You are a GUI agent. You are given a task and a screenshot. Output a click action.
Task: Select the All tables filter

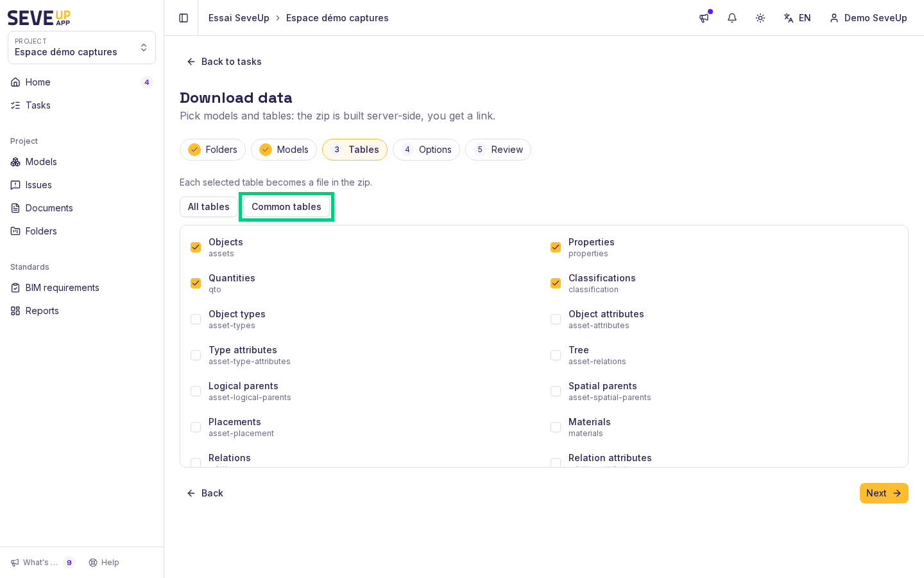209,207
